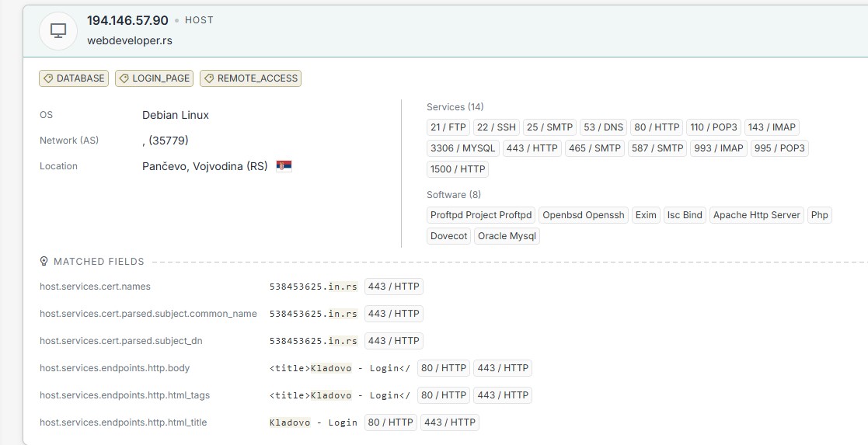Click the Debian Linux OS value
The width and height of the screenshot is (868, 445).
[176, 115]
